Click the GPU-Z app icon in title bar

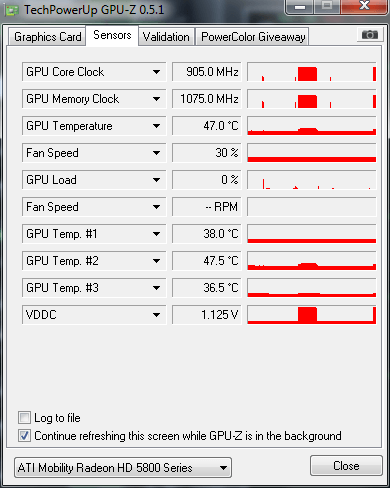[x=11, y=10]
